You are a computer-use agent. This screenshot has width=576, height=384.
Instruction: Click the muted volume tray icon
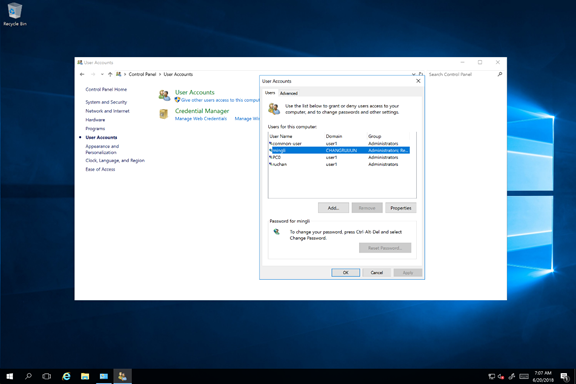click(x=501, y=376)
